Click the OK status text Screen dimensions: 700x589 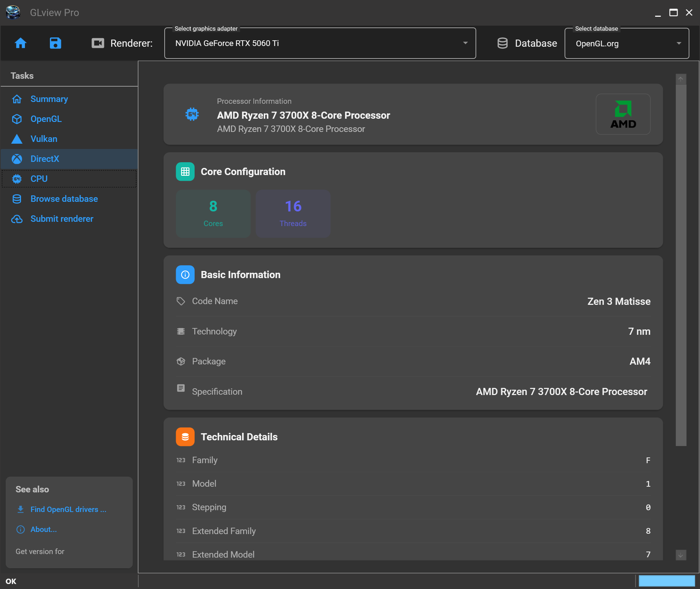[x=11, y=581]
